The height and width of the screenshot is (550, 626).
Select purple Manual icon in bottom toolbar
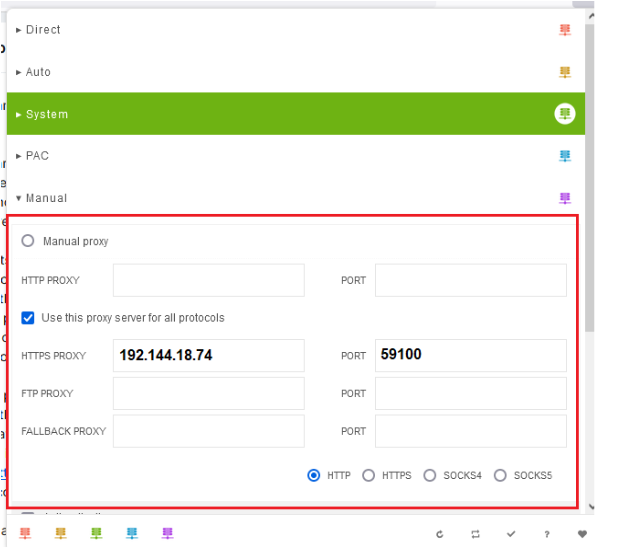pos(167,533)
